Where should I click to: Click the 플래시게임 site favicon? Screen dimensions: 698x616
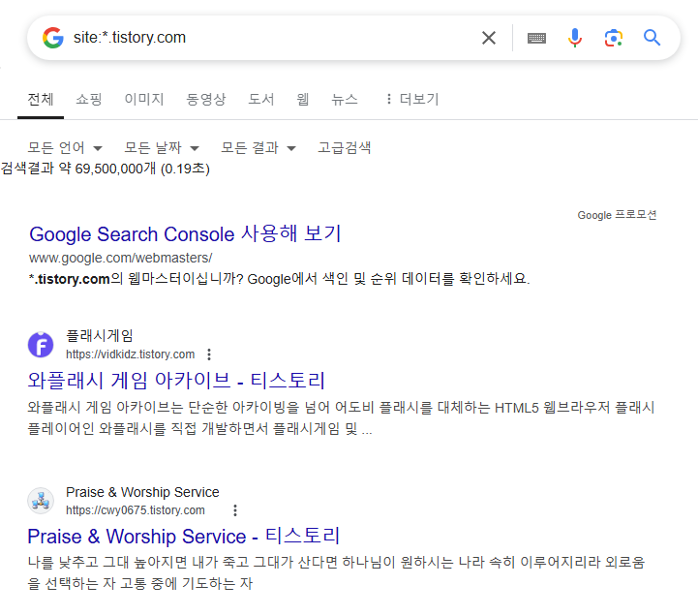(41, 345)
